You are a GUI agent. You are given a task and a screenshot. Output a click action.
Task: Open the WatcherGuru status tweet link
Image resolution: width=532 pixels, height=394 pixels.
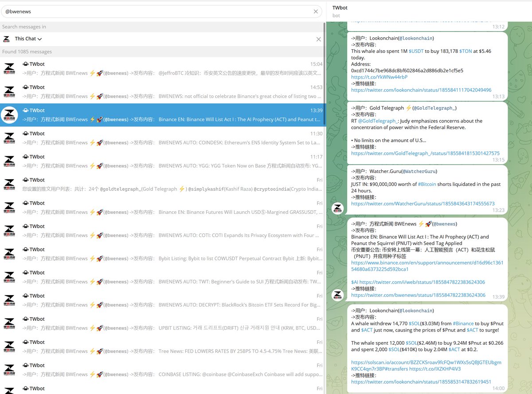click(x=423, y=204)
